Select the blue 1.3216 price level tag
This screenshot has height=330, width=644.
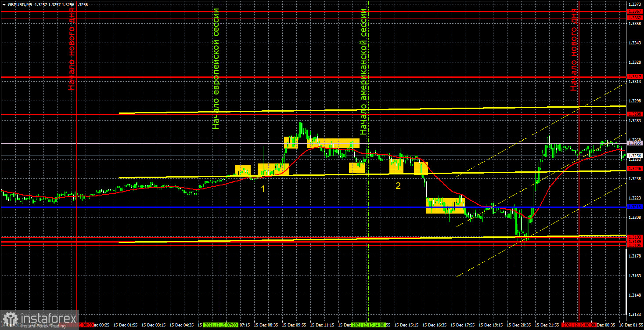coord(635,207)
